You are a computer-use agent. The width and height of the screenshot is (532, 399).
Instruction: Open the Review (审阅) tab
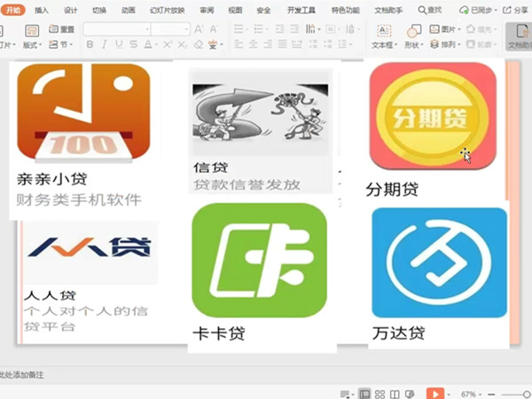click(x=207, y=11)
